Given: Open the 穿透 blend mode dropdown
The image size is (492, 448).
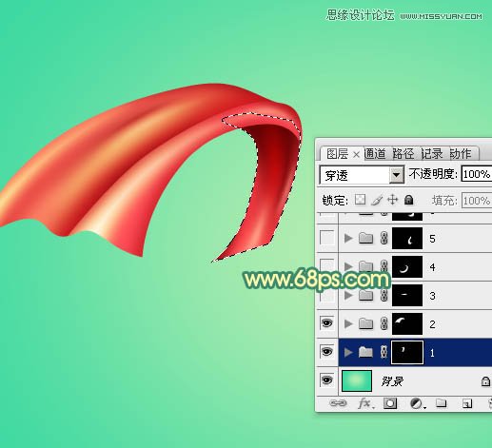Looking at the screenshot, I should point(396,174).
